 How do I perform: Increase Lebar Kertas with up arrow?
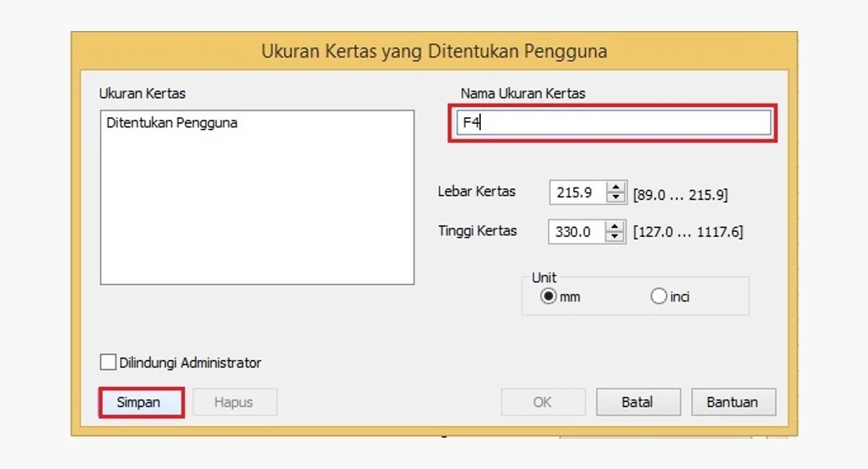(616, 188)
